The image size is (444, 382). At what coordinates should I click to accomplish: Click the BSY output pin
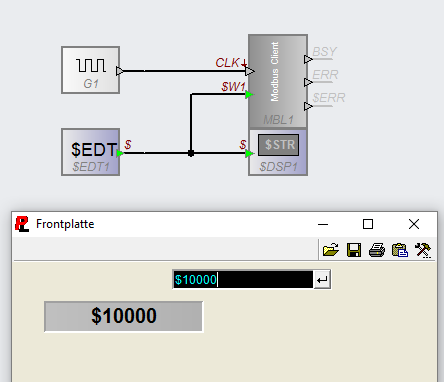click(308, 59)
